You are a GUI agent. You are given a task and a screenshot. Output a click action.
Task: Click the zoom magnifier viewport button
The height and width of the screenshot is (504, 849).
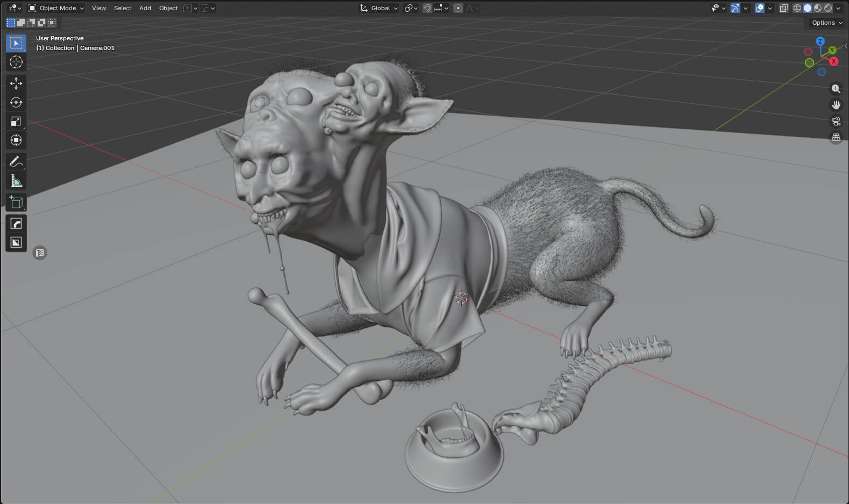pyautogui.click(x=836, y=89)
